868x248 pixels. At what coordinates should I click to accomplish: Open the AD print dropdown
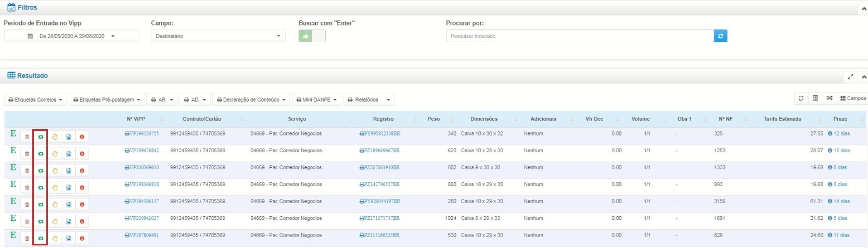click(x=195, y=100)
